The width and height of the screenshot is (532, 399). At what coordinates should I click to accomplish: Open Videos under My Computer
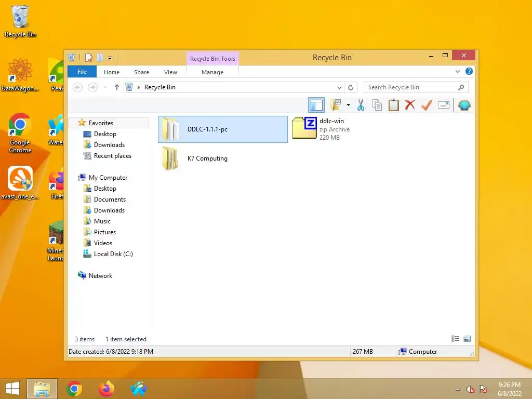[x=103, y=243]
